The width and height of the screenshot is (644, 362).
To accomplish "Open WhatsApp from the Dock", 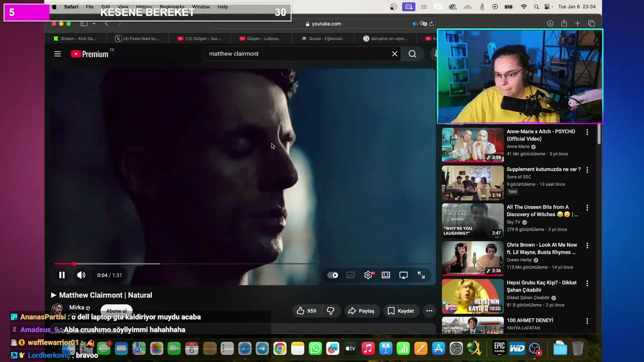I will tap(315, 348).
